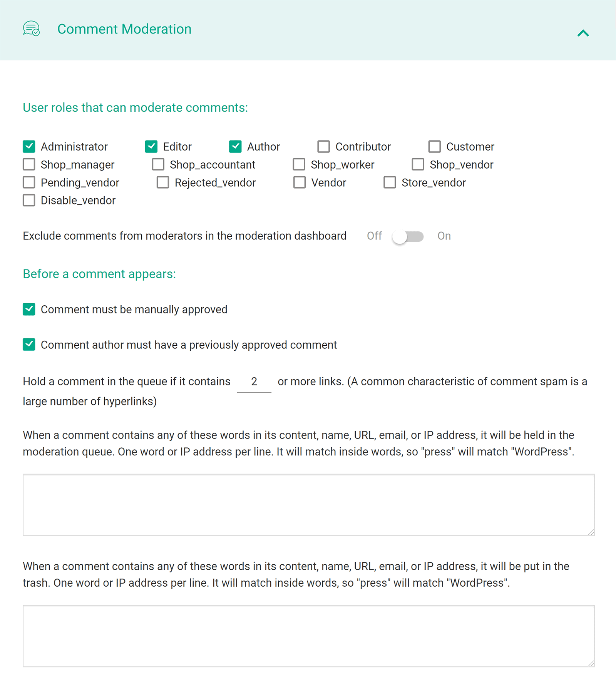Screen dimensions: 616x696
Task: Check the Customer role checkbox
Action: tap(434, 147)
